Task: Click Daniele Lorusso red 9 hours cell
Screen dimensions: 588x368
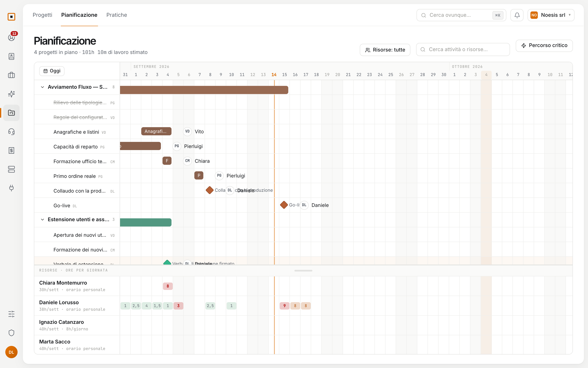Action: point(284,306)
